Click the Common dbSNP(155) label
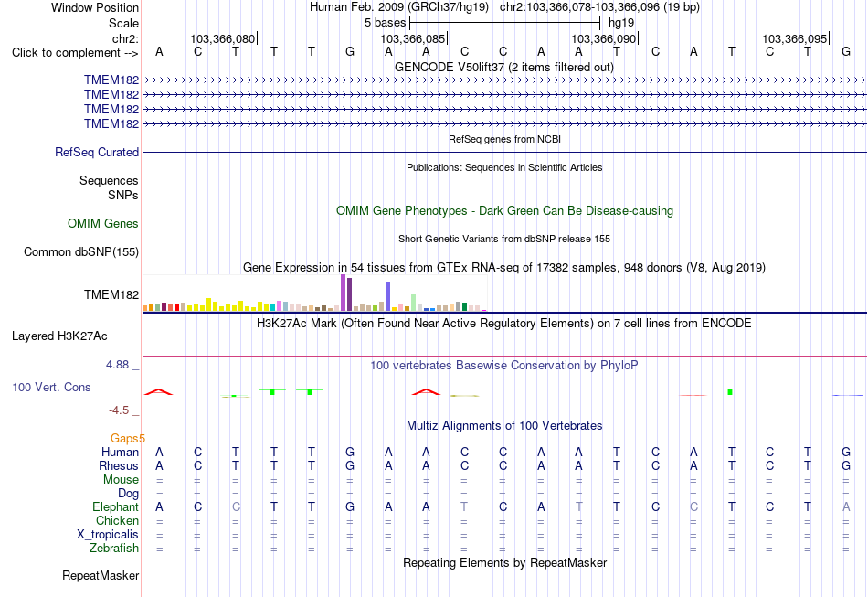The width and height of the screenshot is (868, 597). coord(81,252)
